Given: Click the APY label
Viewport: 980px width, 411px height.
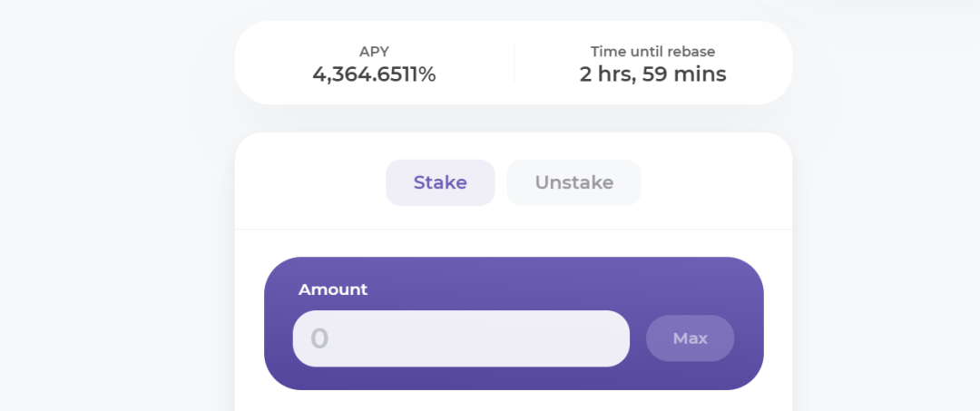Looking at the screenshot, I should point(375,51).
